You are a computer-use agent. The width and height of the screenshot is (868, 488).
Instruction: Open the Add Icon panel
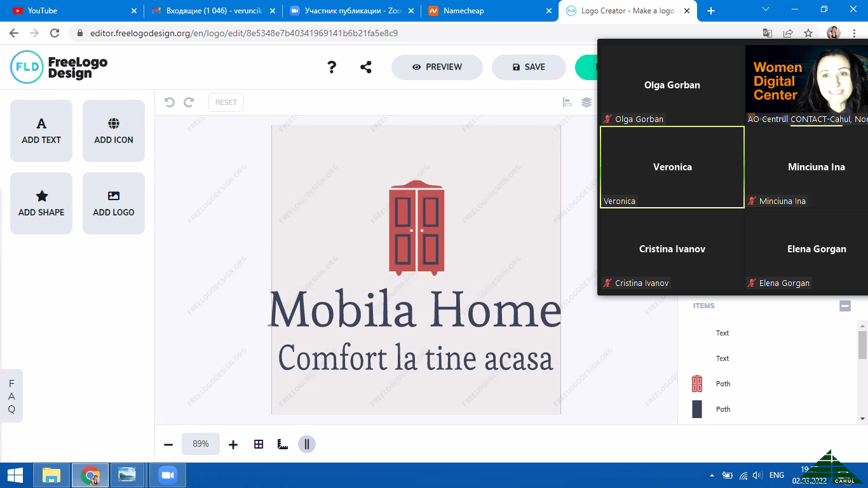point(114,131)
